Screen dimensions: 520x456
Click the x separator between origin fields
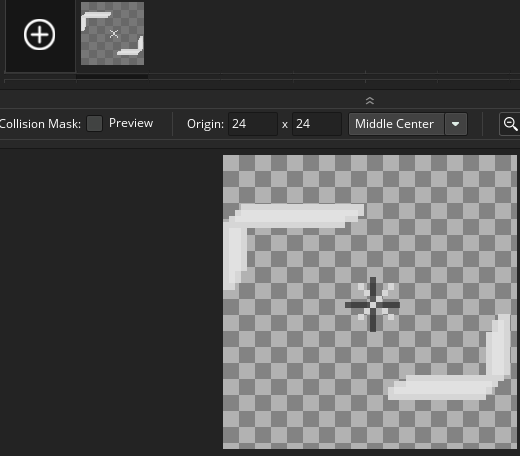pyautogui.click(x=285, y=125)
